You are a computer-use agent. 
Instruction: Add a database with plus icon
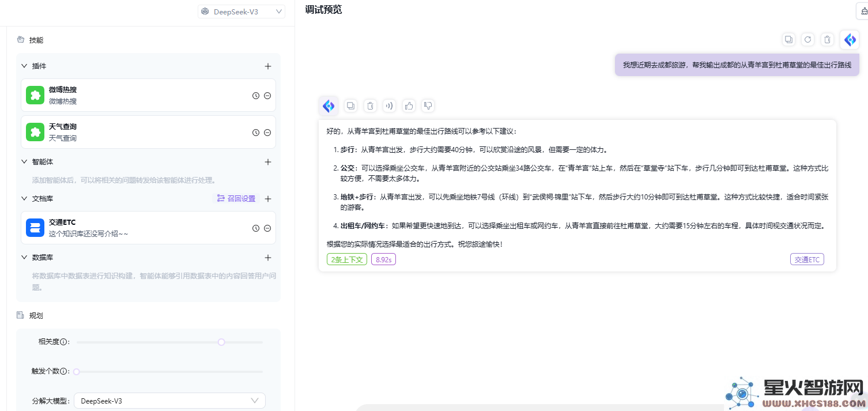pyautogui.click(x=268, y=258)
